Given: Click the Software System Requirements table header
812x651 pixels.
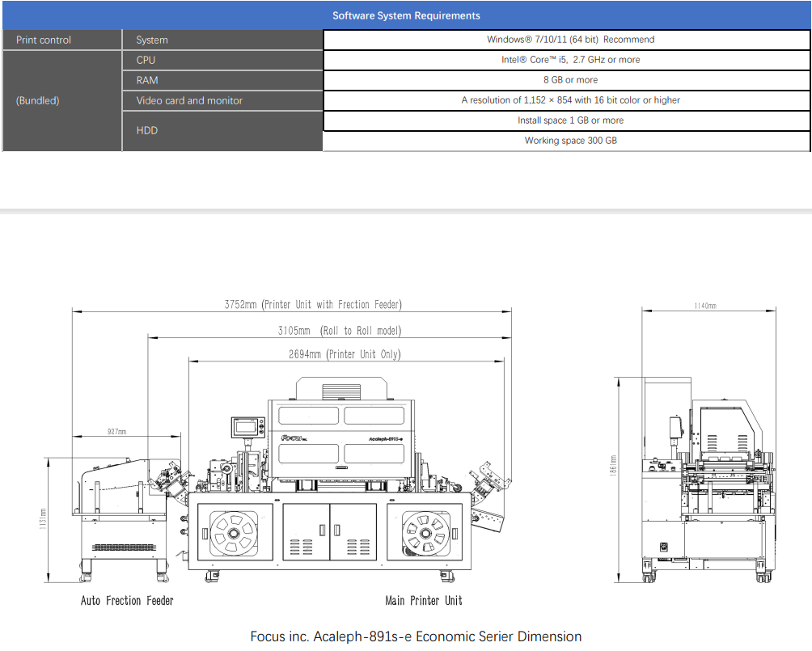Looking at the screenshot, I should point(406,15).
